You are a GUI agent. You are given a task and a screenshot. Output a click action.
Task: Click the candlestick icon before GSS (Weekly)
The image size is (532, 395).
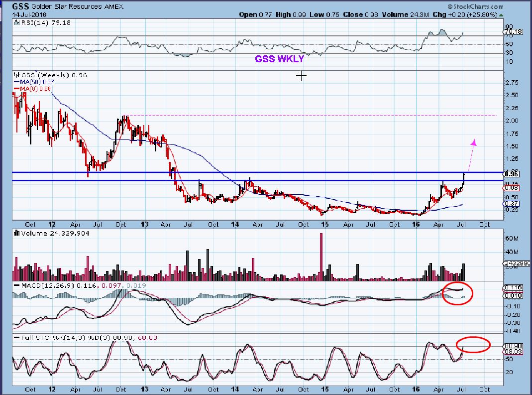[x=16, y=75]
